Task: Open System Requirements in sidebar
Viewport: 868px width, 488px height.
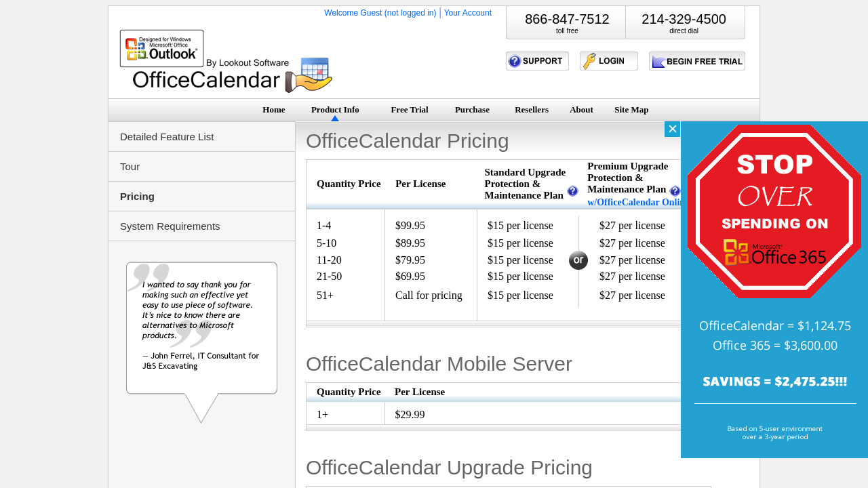Action: click(x=170, y=226)
